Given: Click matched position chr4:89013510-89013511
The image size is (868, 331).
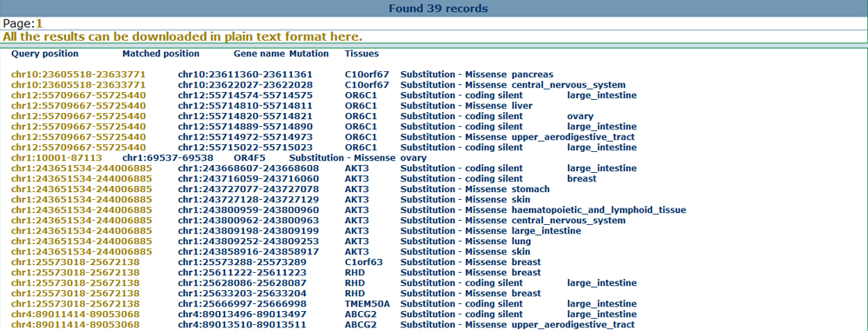Looking at the screenshot, I should (x=242, y=325).
